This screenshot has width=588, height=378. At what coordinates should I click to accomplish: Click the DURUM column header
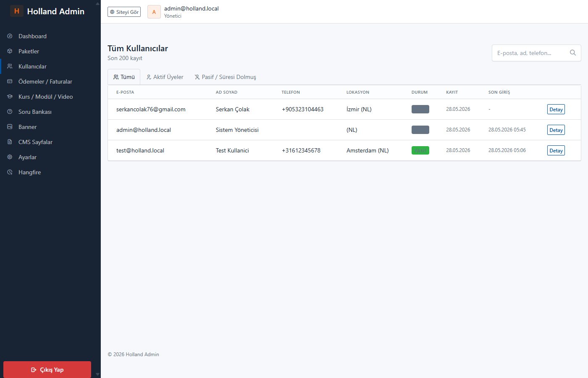pos(420,92)
